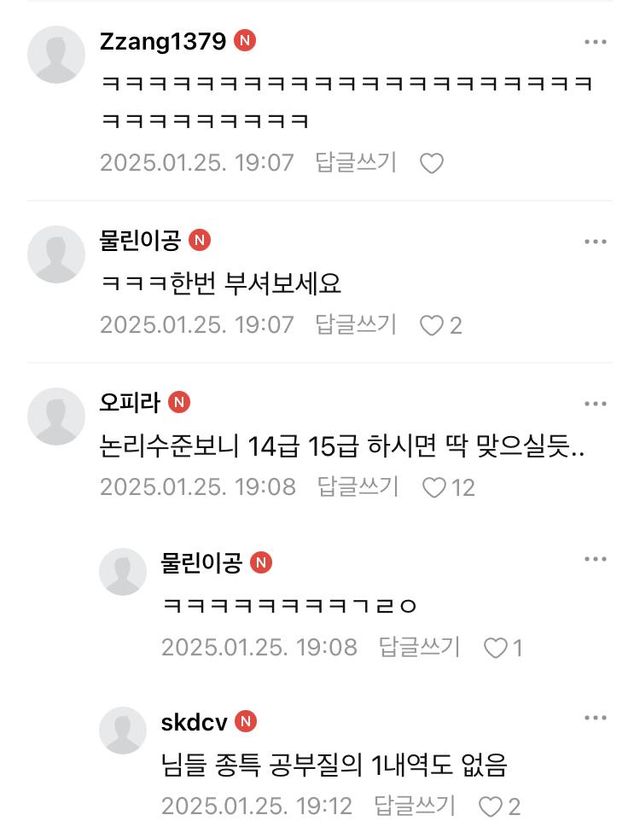Click 답글쓰기 under skdcv's reply

(415, 806)
